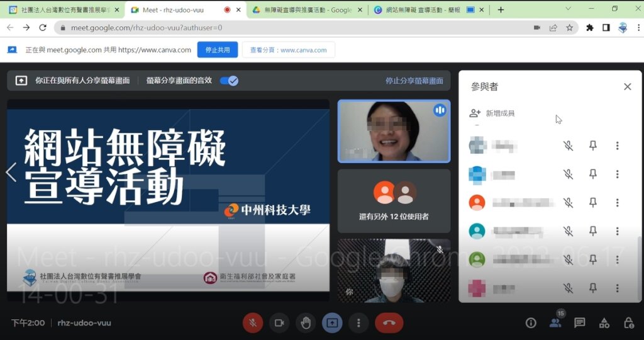The image size is (644, 340).
Task: Click the muted mic of the orange avatar participant
Action: [568, 202]
